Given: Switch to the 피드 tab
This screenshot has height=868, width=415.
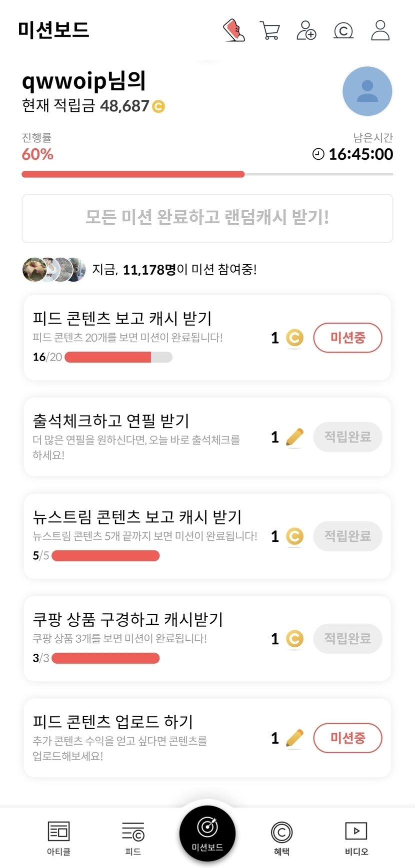Looking at the screenshot, I should [133, 838].
